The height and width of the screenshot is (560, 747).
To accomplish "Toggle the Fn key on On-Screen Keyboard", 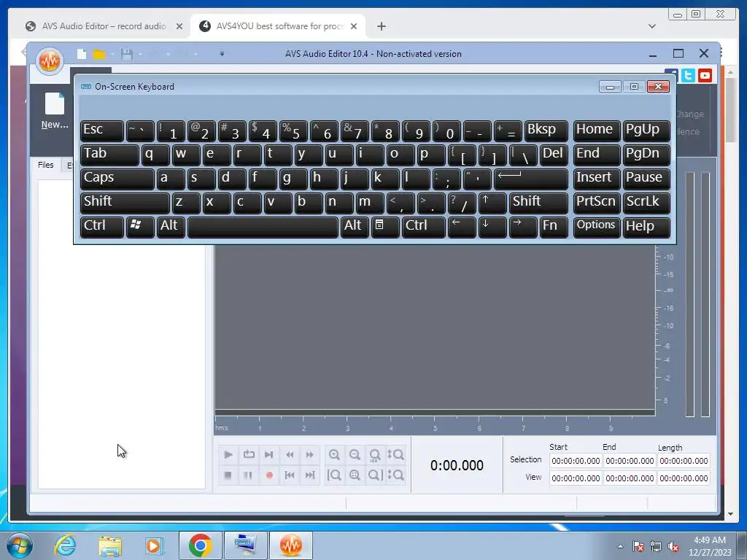I will pyautogui.click(x=554, y=227).
